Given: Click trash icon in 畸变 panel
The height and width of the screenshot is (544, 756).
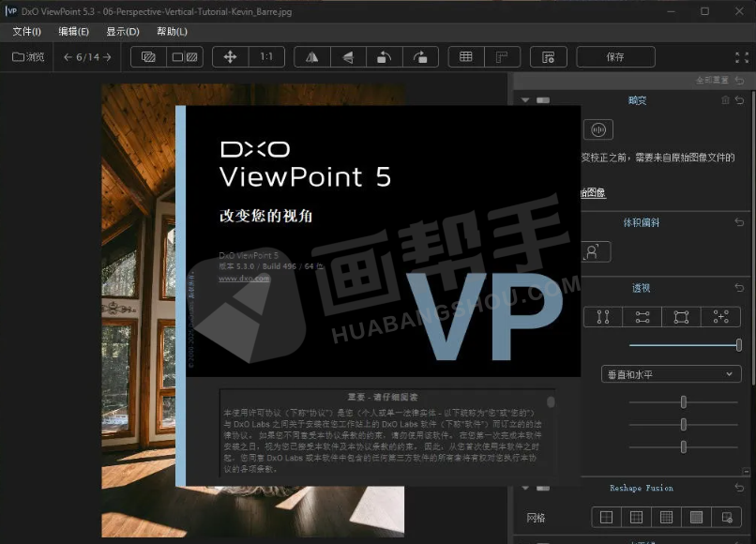Looking at the screenshot, I should [725, 99].
